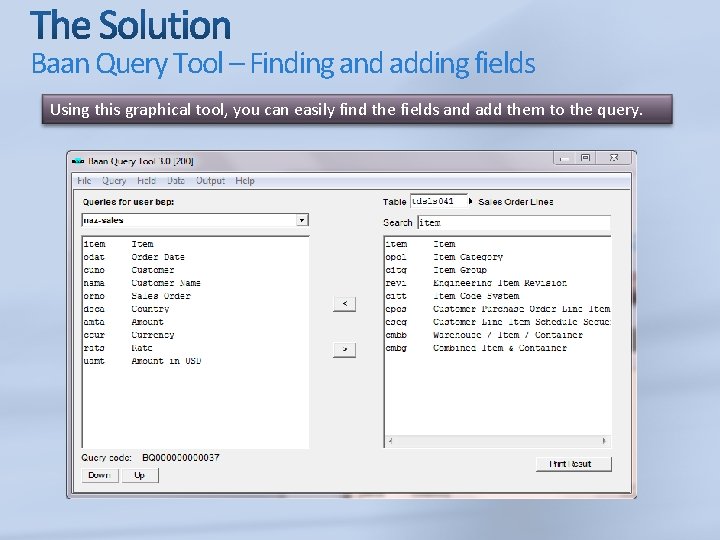The width and height of the screenshot is (720, 540).
Task: Select 'odat Order Date' row
Action: (x=196, y=257)
